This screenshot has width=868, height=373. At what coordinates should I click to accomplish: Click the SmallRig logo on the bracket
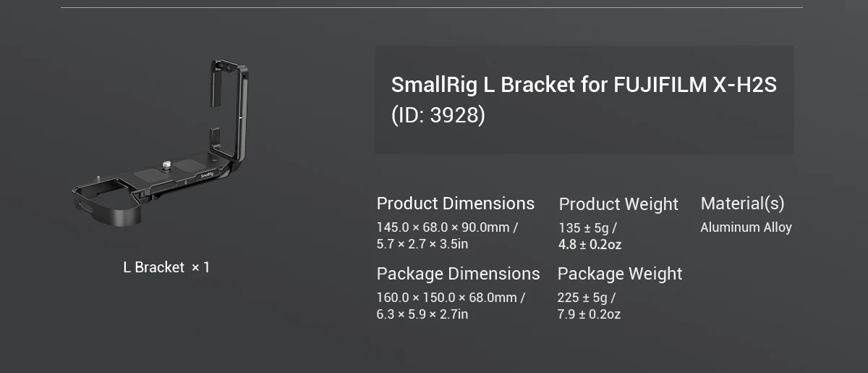pyautogui.click(x=206, y=175)
